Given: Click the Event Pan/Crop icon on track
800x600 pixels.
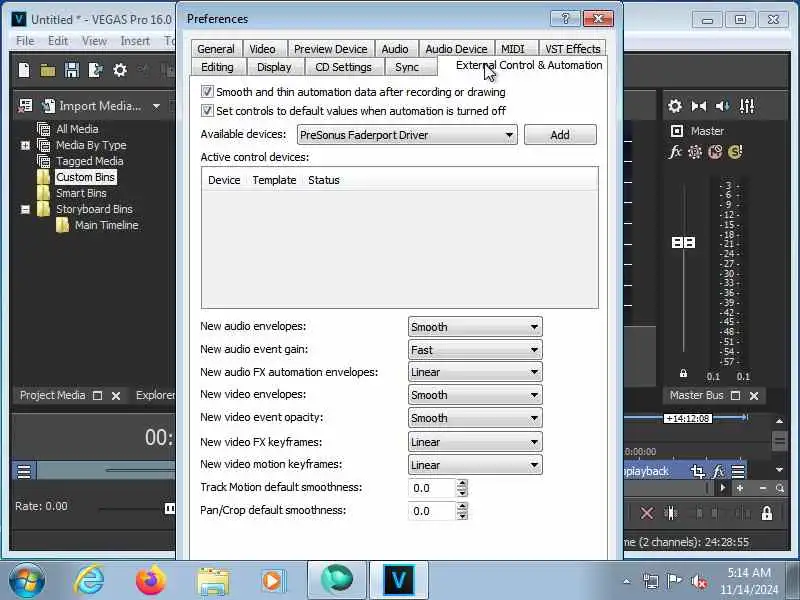Looking at the screenshot, I should pos(697,471).
